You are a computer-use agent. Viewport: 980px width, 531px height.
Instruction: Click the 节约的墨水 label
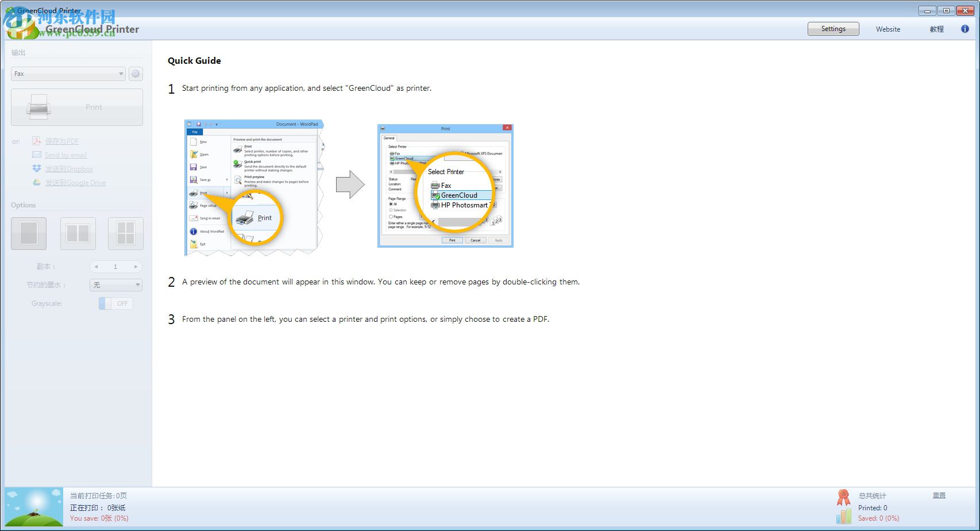coord(46,285)
